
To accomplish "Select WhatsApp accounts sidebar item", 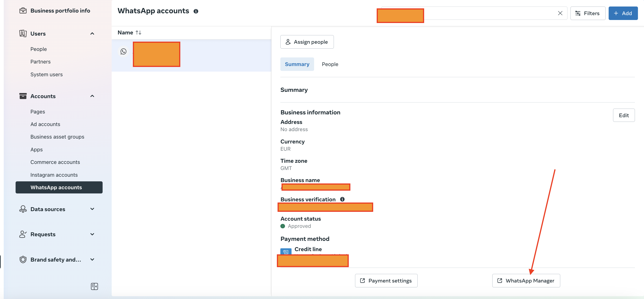I will [x=59, y=187].
